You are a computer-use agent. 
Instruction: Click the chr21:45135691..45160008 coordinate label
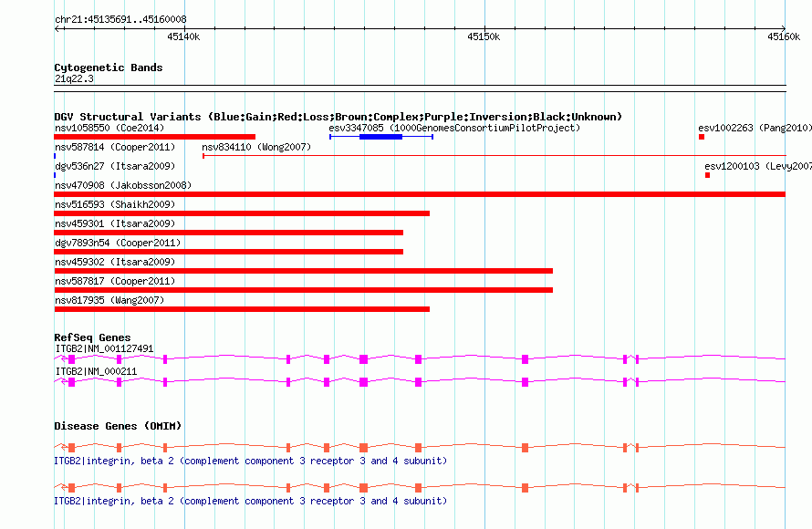120,19
